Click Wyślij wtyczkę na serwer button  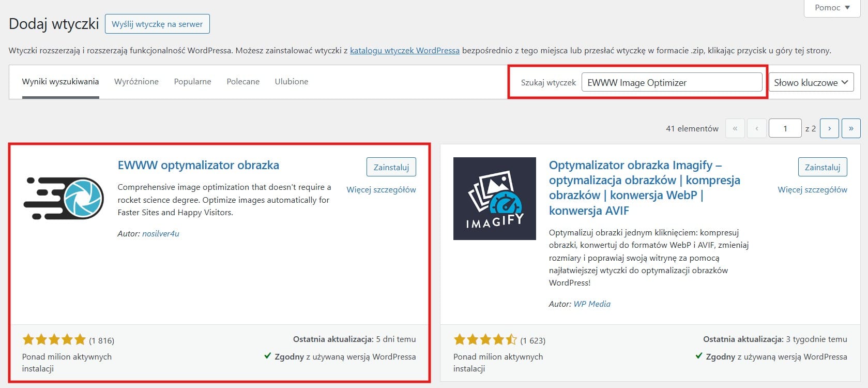pos(157,24)
